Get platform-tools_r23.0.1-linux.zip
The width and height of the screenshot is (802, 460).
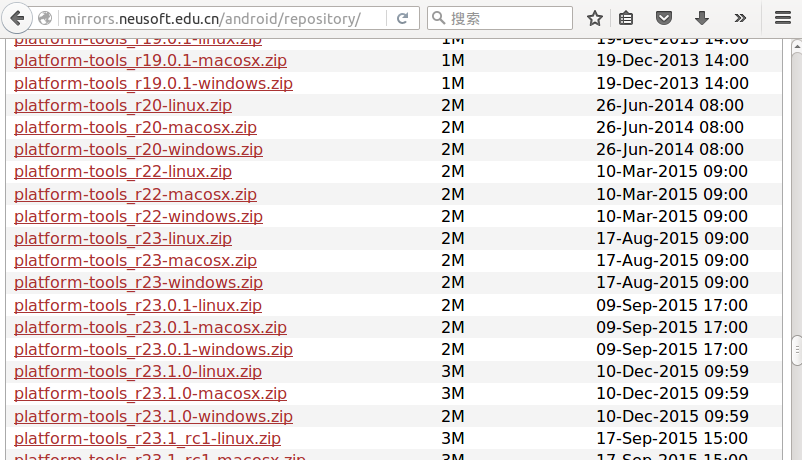click(x=138, y=305)
